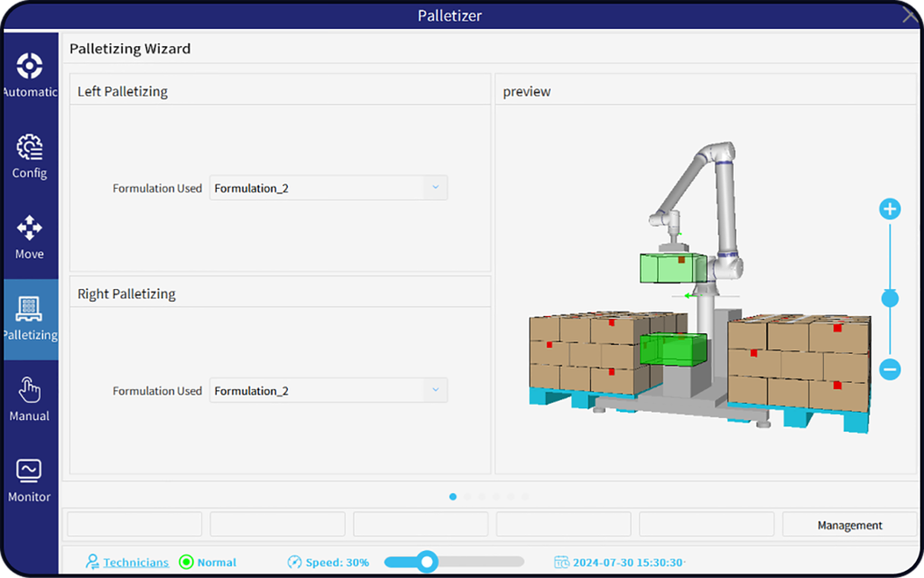The image size is (924, 578).
Task: Click the speedometer icon beside Speed: 30%
Action: (x=294, y=563)
